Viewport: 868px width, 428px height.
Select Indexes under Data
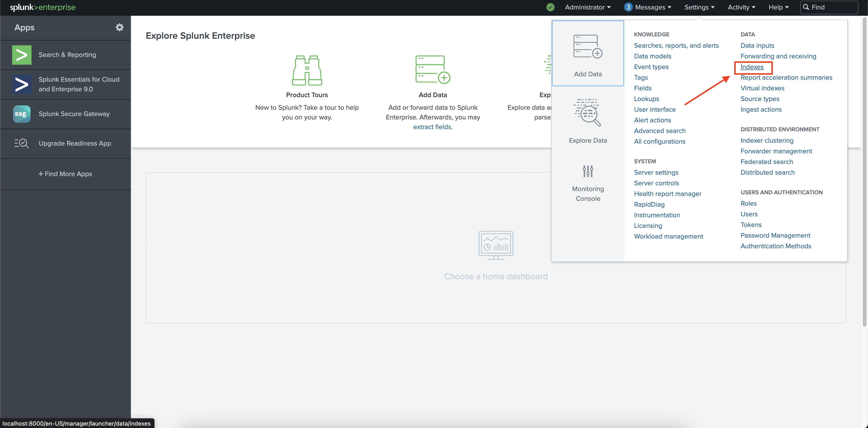tap(752, 67)
